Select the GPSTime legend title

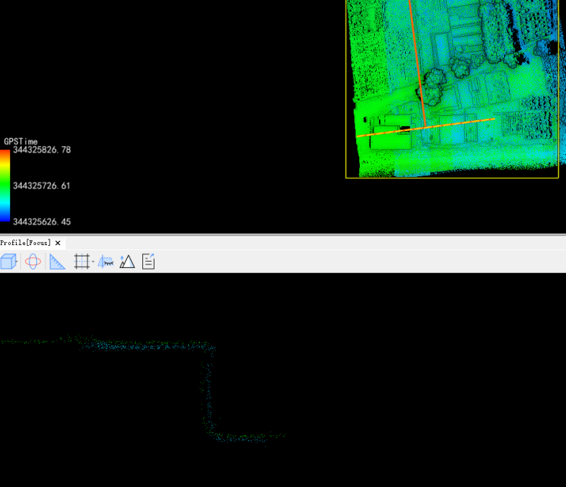click(21, 141)
